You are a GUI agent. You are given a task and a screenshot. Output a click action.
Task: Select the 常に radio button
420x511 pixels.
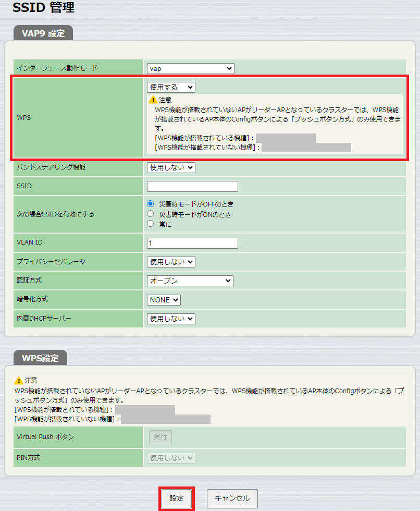click(x=150, y=223)
